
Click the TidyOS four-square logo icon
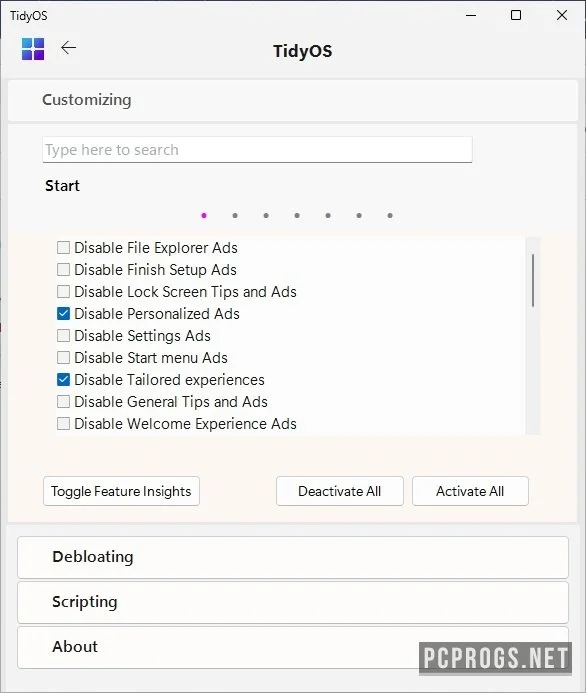(33, 49)
